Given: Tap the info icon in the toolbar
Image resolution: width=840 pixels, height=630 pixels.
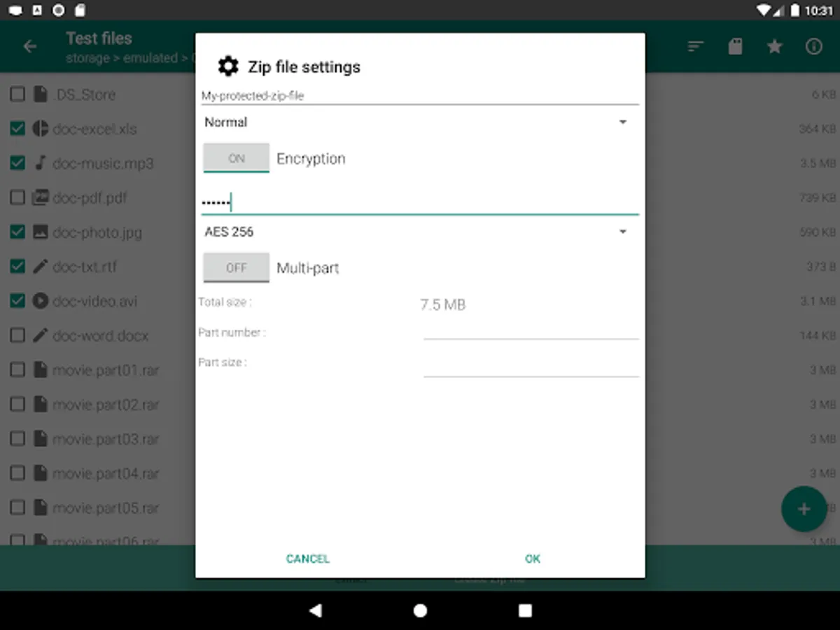Looking at the screenshot, I should pyautogui.click(x=813, y=47).
